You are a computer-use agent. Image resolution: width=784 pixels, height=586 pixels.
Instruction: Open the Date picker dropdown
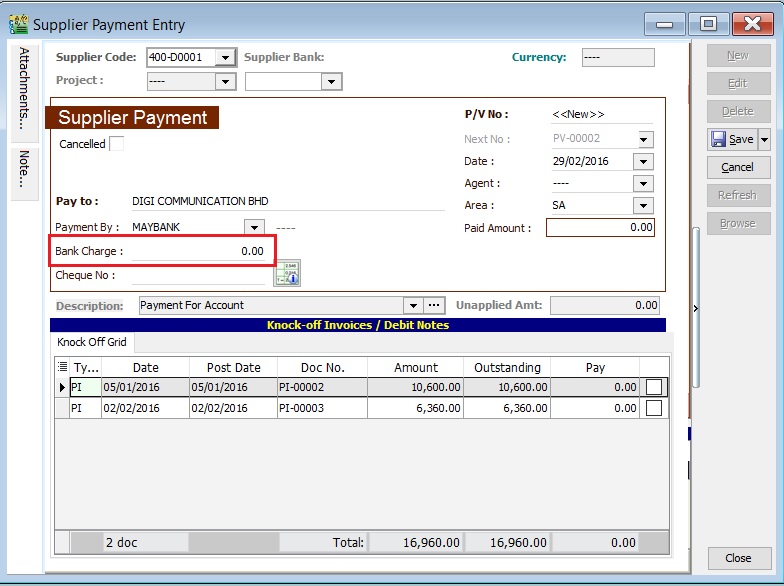(643, 162)
